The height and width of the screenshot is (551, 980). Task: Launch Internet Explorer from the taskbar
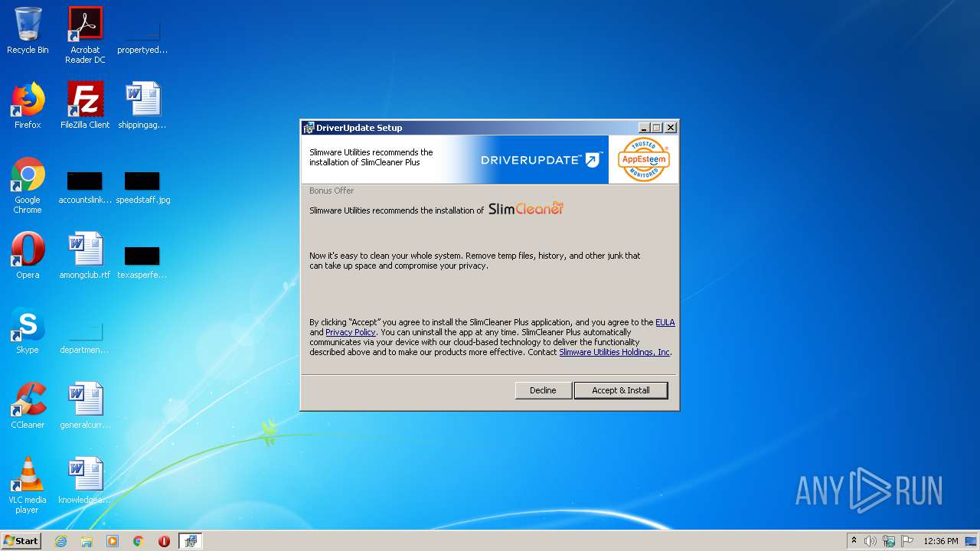pyautogui.click(x=61, y=541)
